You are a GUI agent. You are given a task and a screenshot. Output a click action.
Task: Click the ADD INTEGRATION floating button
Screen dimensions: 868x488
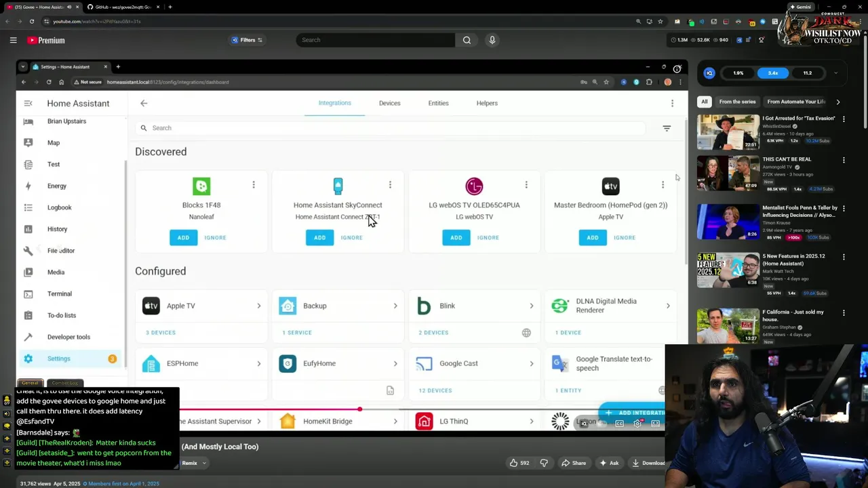[632, 413]
